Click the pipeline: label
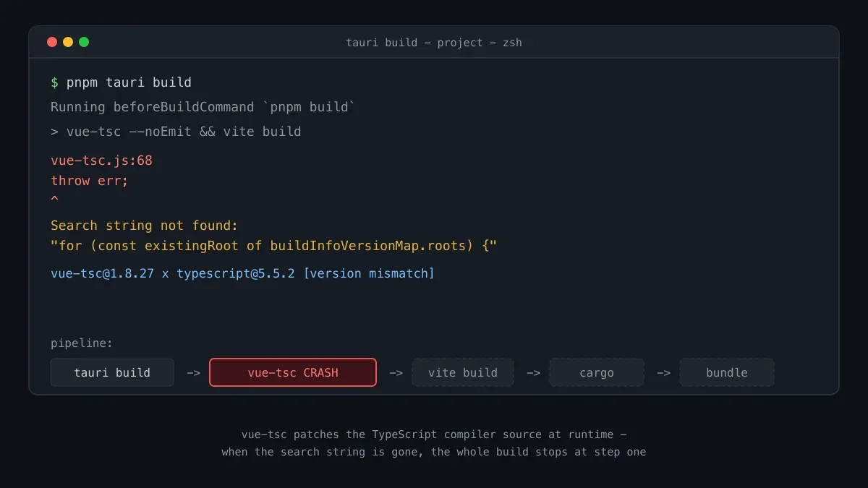Viewport: 868px width, 488px height. click(x=82, y=343)
